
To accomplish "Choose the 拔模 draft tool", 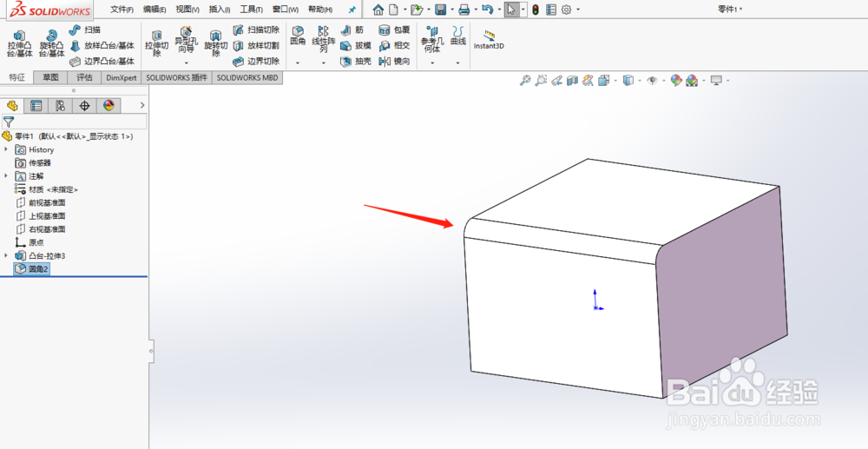I will coord(355,45).
